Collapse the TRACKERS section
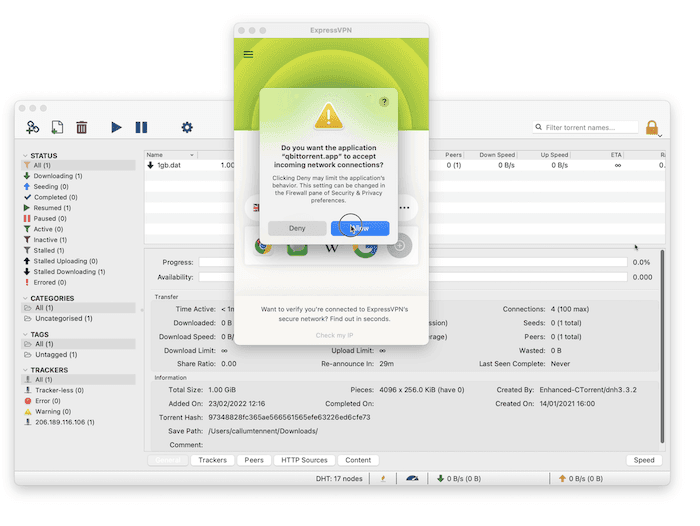Image resolution: width=700 pixels, height=526 pixels. click(25, 370)
